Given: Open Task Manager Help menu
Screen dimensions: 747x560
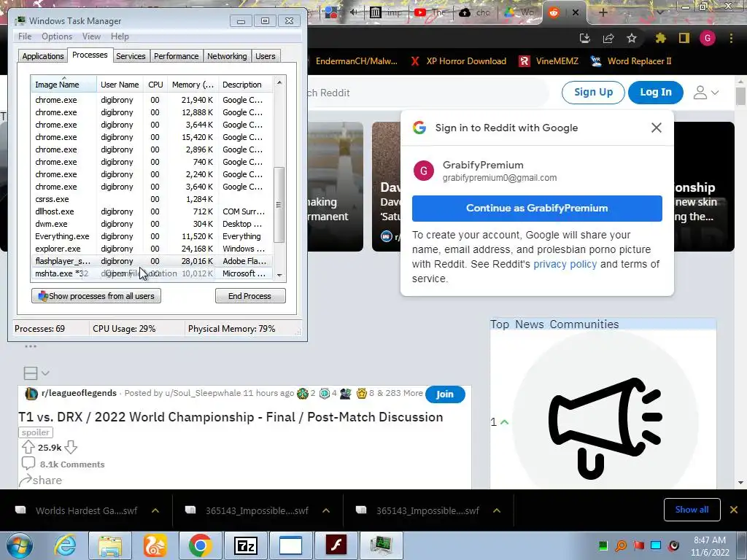Looking at the screenshot, I should point(120,36).
